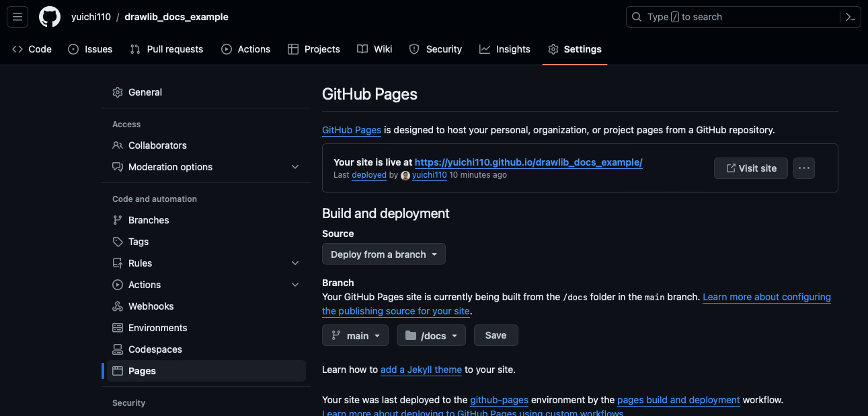Go to the Projects tab
Image resolution: width=868 pixels, height=416 pixels.
click(313, 49)
